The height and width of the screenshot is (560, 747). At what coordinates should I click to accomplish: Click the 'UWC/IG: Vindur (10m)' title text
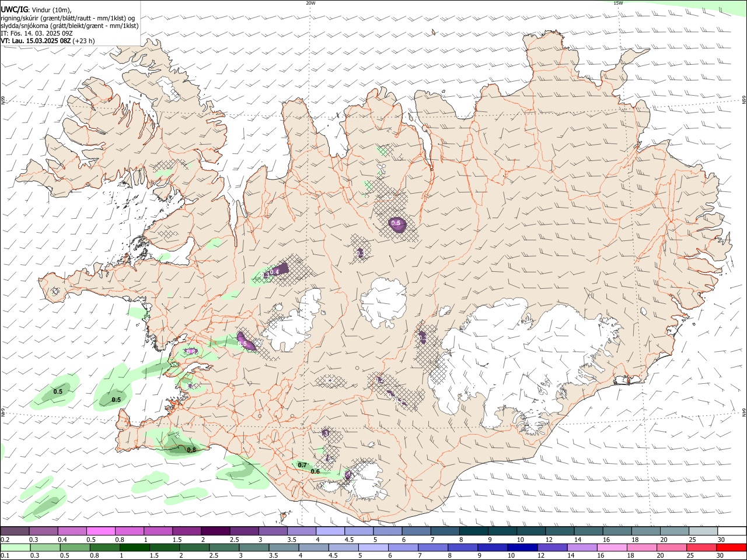pos(36,9)
